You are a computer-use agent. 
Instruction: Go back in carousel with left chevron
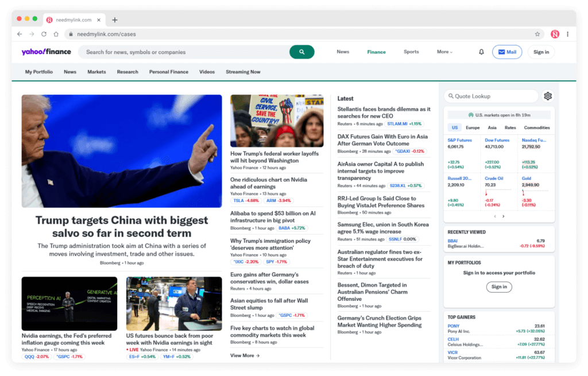(x=494, y=216)
